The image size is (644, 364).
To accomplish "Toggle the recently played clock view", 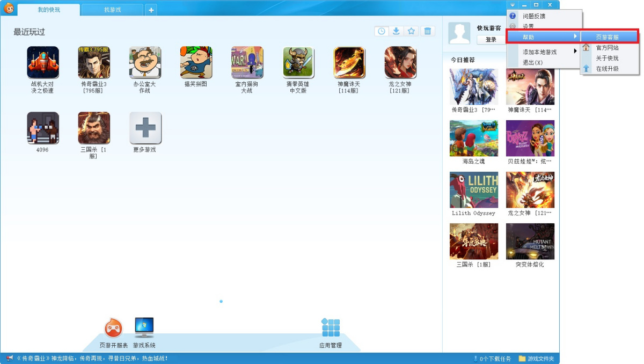I will coord(381,31).
